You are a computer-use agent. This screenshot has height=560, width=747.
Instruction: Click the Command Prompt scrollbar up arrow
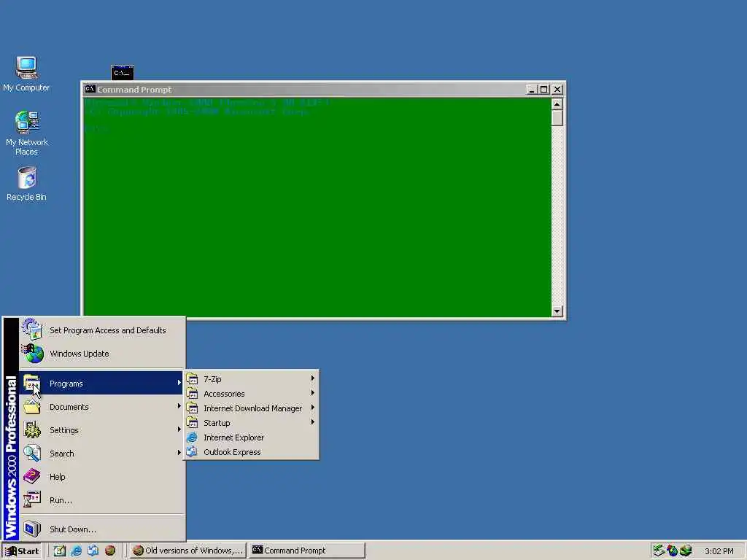coord(557,104)
